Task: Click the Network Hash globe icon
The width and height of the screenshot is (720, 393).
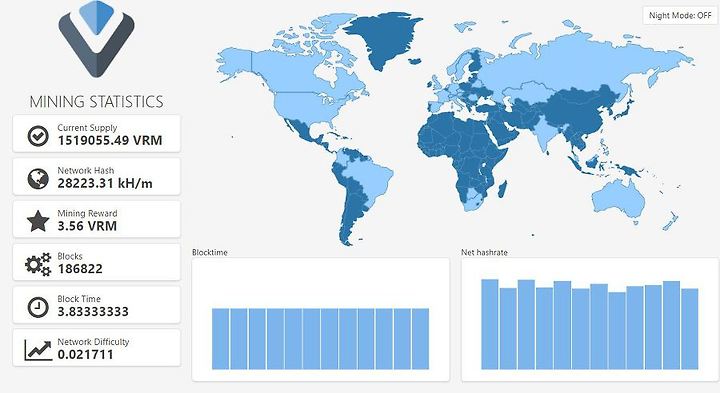Action: click(38, 179)
